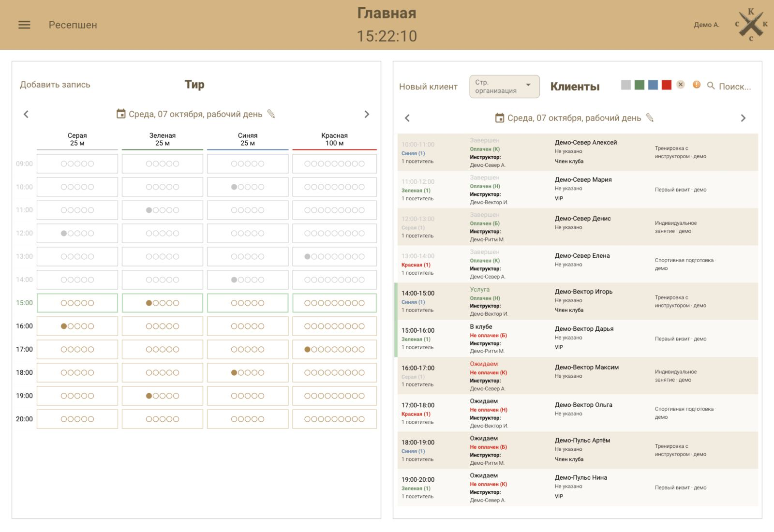Open the 16:00-17:00 booking of Демо-Вектор Максим
The image size is (774, 532).
point(578,376)
